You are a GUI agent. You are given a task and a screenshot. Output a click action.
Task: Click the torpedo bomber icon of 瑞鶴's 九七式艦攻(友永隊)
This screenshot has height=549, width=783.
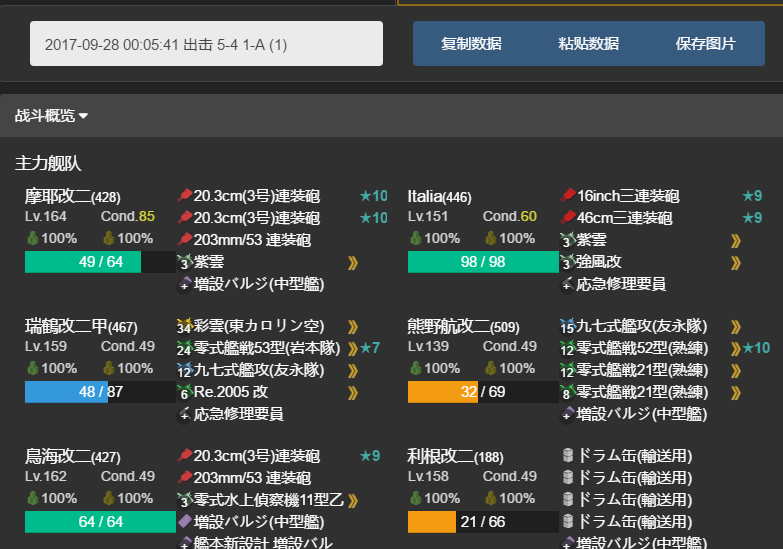pyautogui.click(x=185, y=370)
